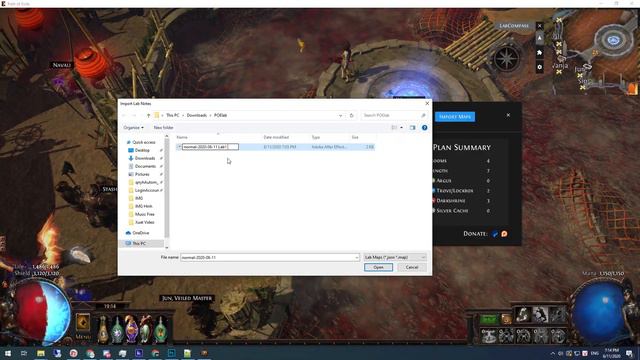
Task: Click the ENG language indicator in system tray
Action: coord(595,353)
